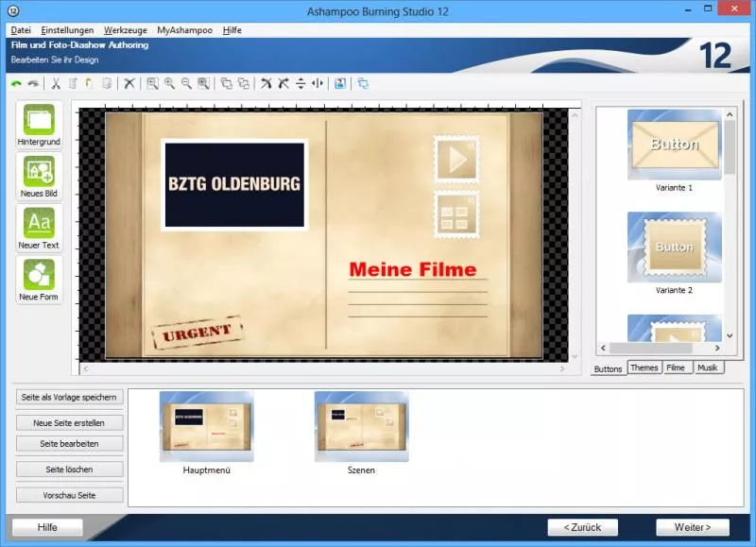The height and width of the screenshot is (547, 756).
Task: Click the green Undo arrow
Action: pyautogui.click(x=16, y=84)
